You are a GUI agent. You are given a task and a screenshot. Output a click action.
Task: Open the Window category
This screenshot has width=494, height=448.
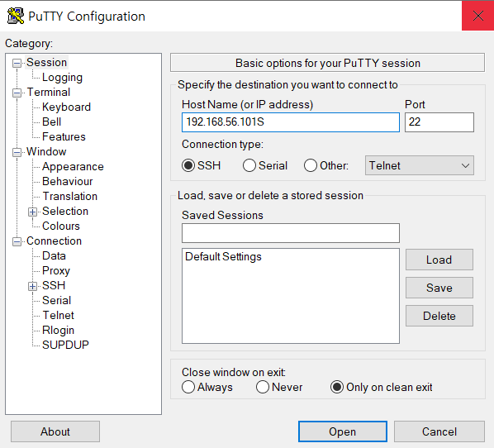46,151
